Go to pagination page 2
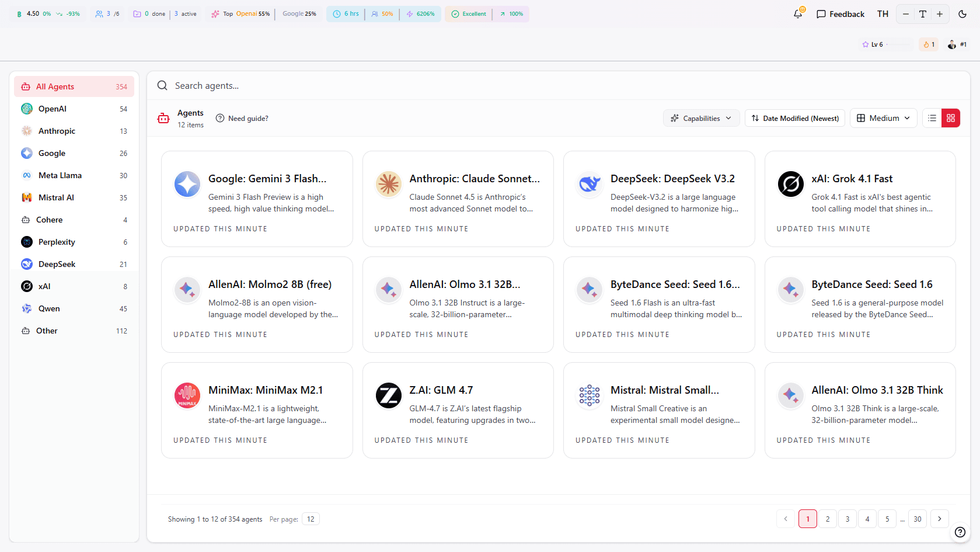 point(828,519)
